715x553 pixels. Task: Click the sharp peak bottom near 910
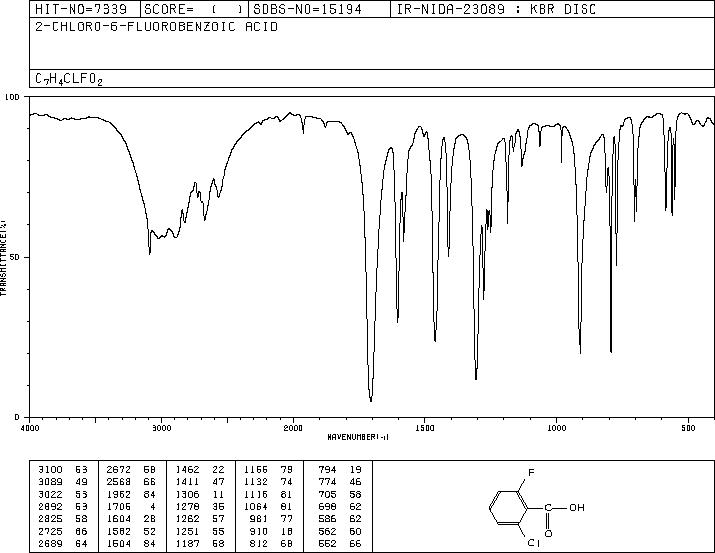(x=580, y=351)
